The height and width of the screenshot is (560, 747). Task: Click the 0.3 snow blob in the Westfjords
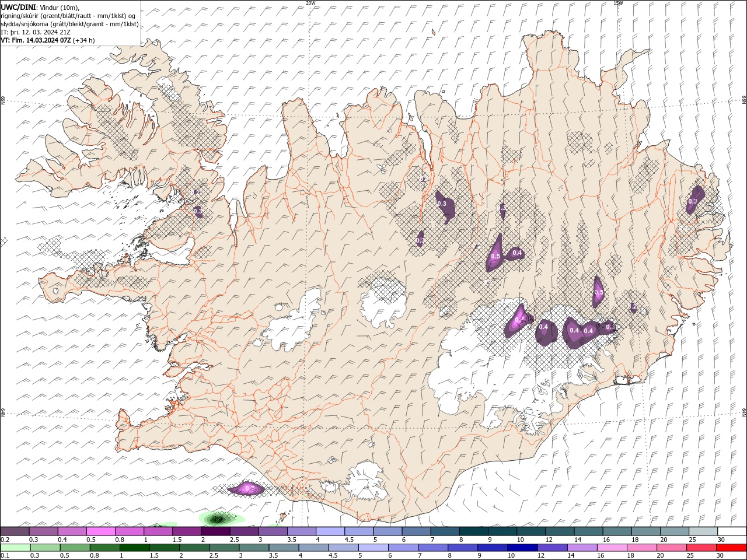[198, 211]
